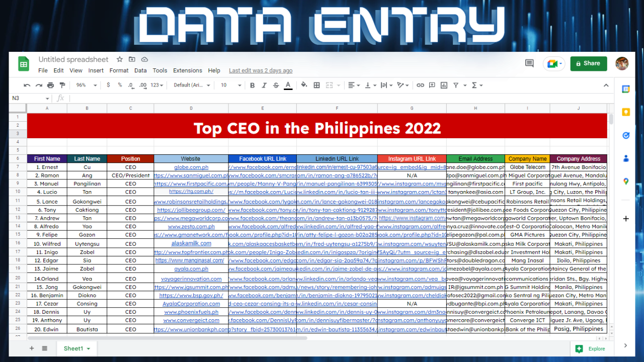Insert a link using the chain icon
Viewport: 644px width, 362px height.
pyautogui.click(x=420, y=85)
